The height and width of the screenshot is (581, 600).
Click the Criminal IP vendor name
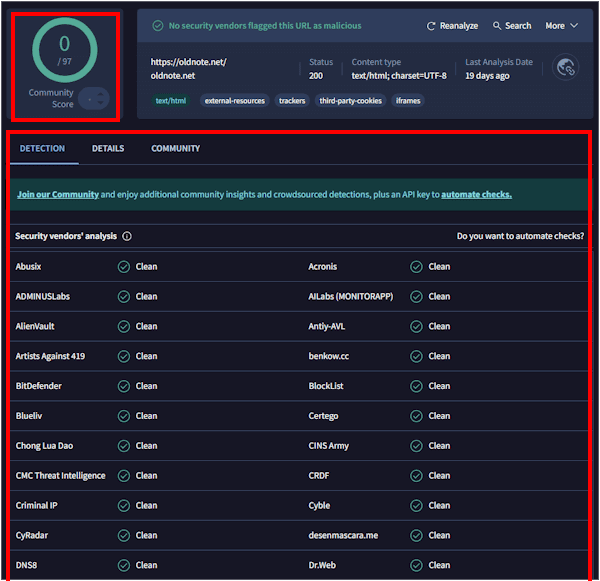pos(37,506)
